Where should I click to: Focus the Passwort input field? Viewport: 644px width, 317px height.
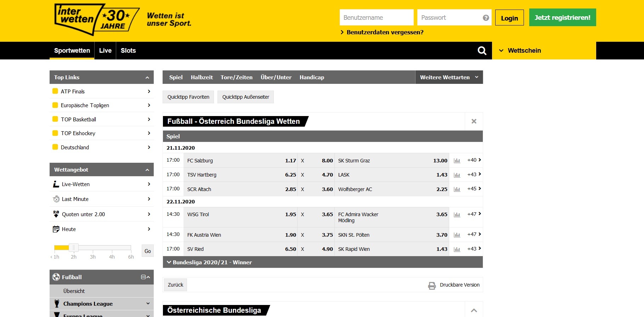(x=454, y=17)
